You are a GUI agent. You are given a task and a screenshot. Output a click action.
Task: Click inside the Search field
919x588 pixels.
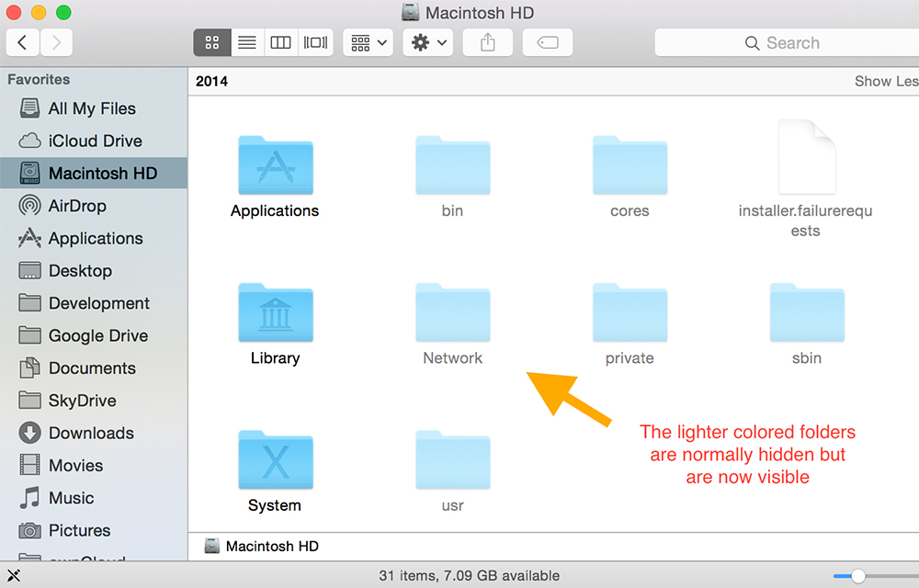coord(800,42)
